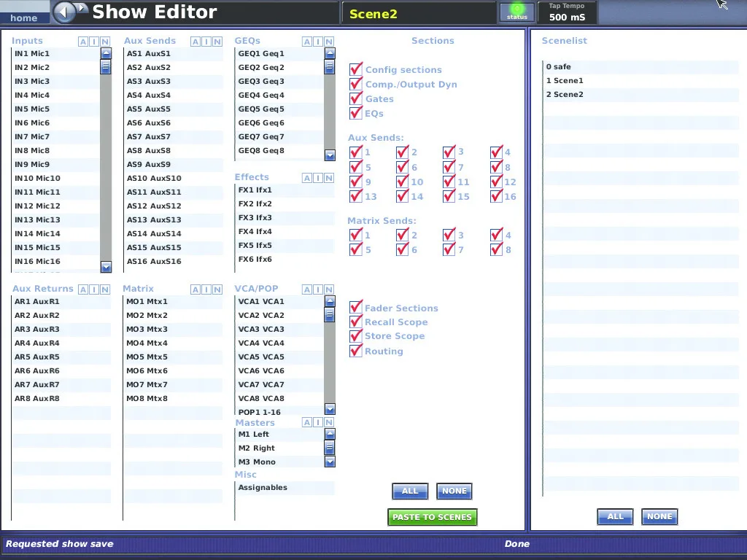This screenshot has width=747, height=560.
Task: Disable the Routing checkbox
Action: (355, 351)
